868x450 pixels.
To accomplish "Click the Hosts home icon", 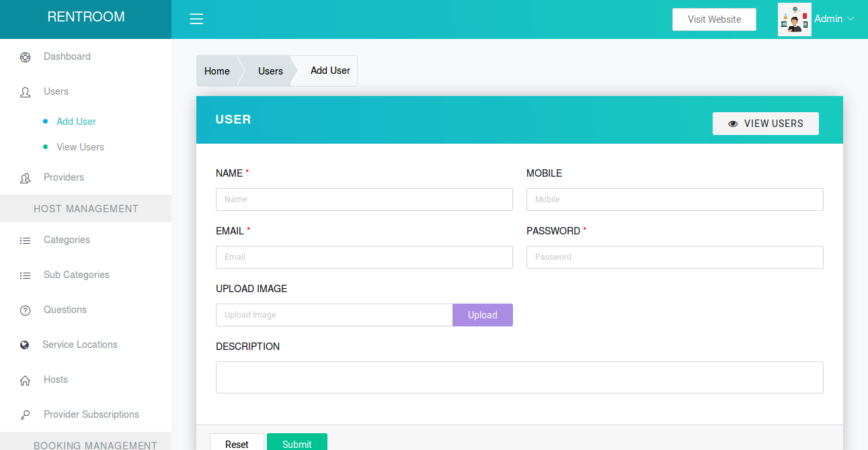I will point(25,380).
